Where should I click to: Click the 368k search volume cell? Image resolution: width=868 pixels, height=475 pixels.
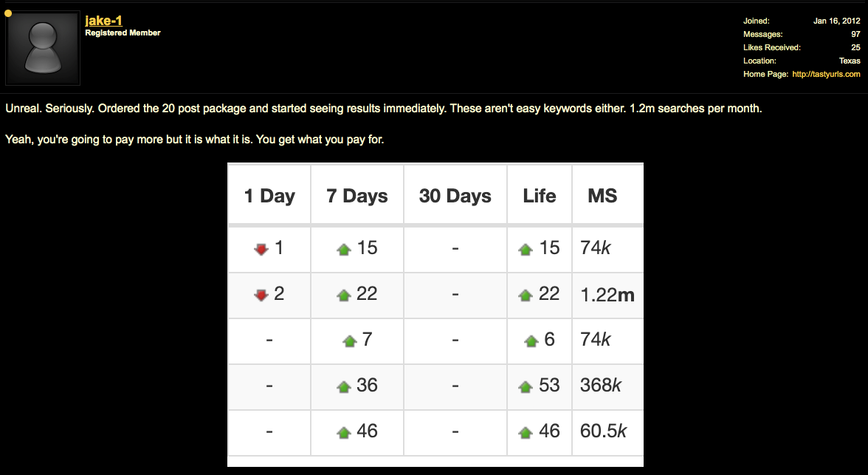[x=607, y=387]
